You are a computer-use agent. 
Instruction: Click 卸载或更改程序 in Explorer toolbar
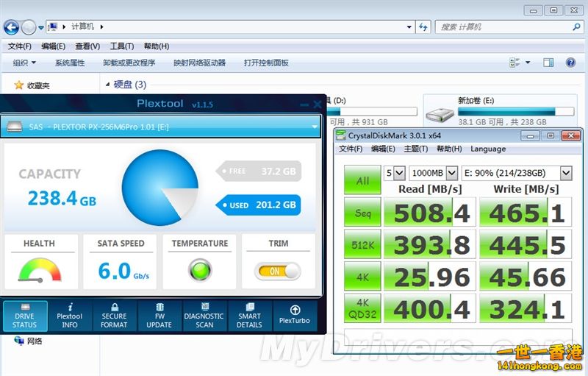point(129,63)
